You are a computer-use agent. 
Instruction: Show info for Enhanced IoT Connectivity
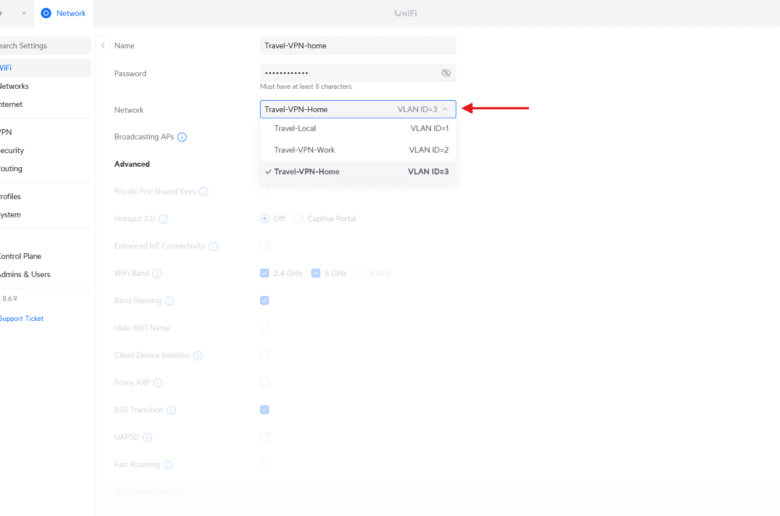tap(213, 246)
